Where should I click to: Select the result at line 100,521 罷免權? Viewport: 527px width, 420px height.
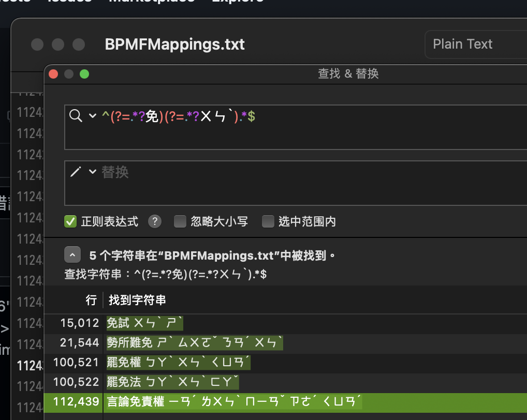[178, 362]
